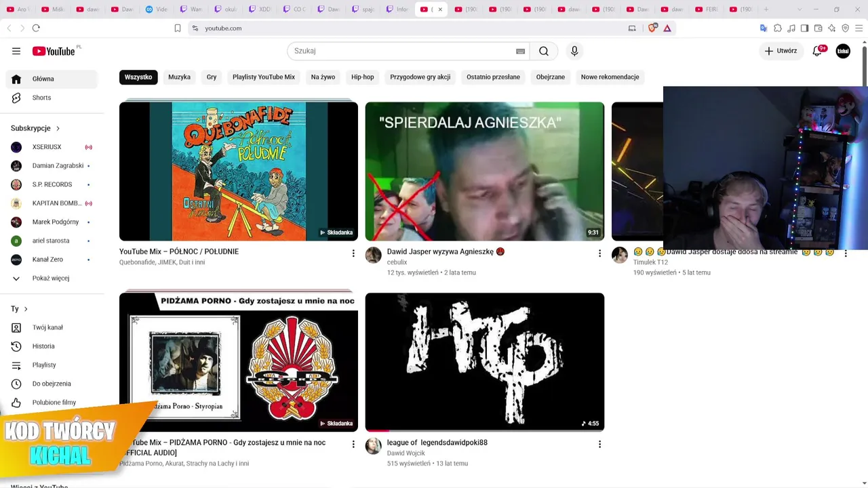This screenshot has width=868, height=488.
Task: Open options for league of legendsdawidpoki88 video
Action: 599,445
